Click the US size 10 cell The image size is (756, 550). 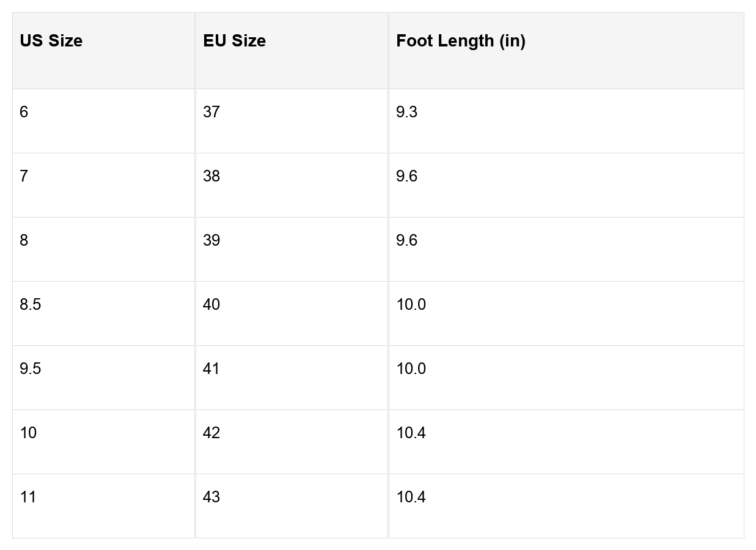28,433
